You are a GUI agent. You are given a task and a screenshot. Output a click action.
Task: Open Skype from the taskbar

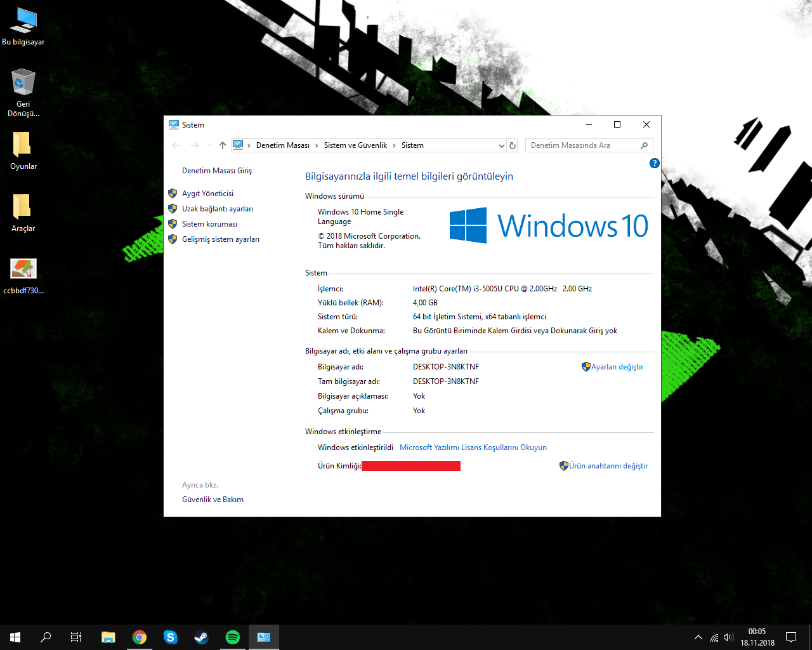point(171,637)
